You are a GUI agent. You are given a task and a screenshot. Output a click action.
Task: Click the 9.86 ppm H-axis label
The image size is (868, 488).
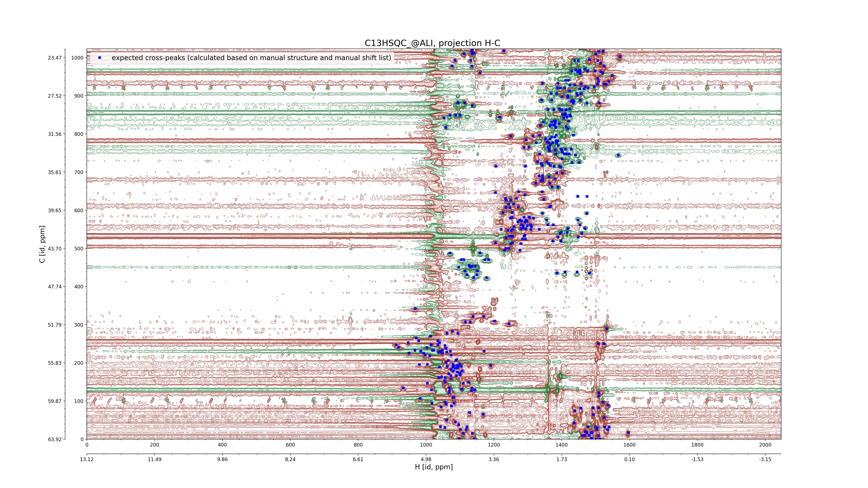[x=222, y=459]
